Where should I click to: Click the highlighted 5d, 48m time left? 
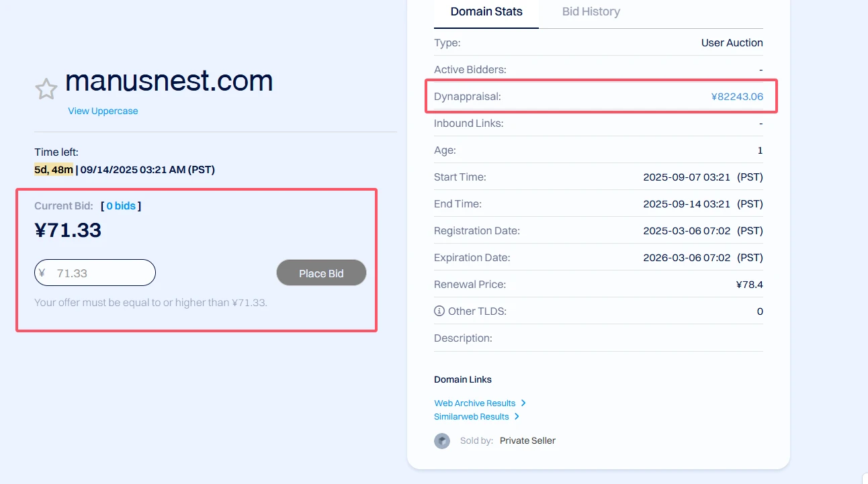[54, 170]
